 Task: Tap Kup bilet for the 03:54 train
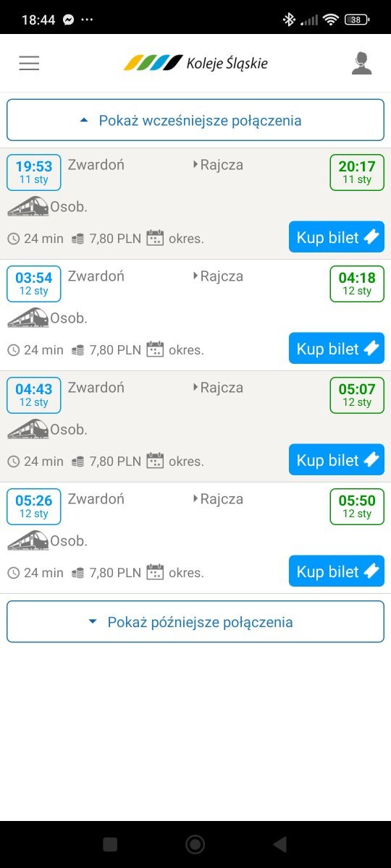pos(336,349)
